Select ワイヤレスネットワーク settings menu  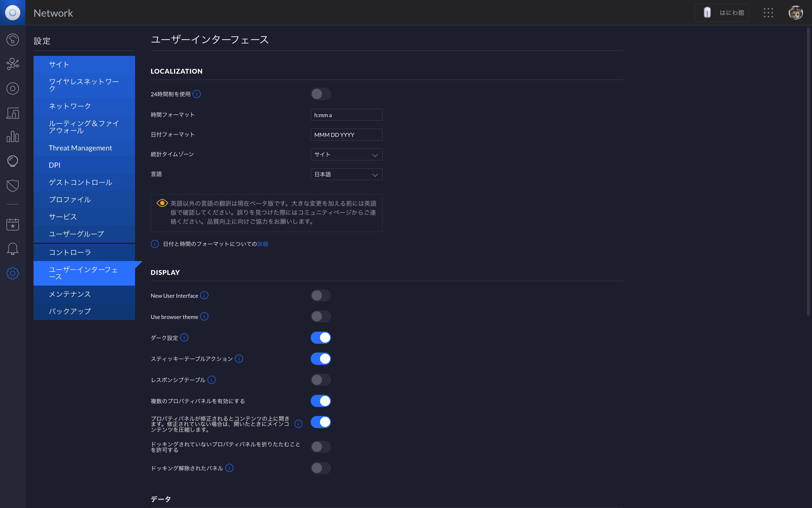pyautogui.click(x=84, y=85)
